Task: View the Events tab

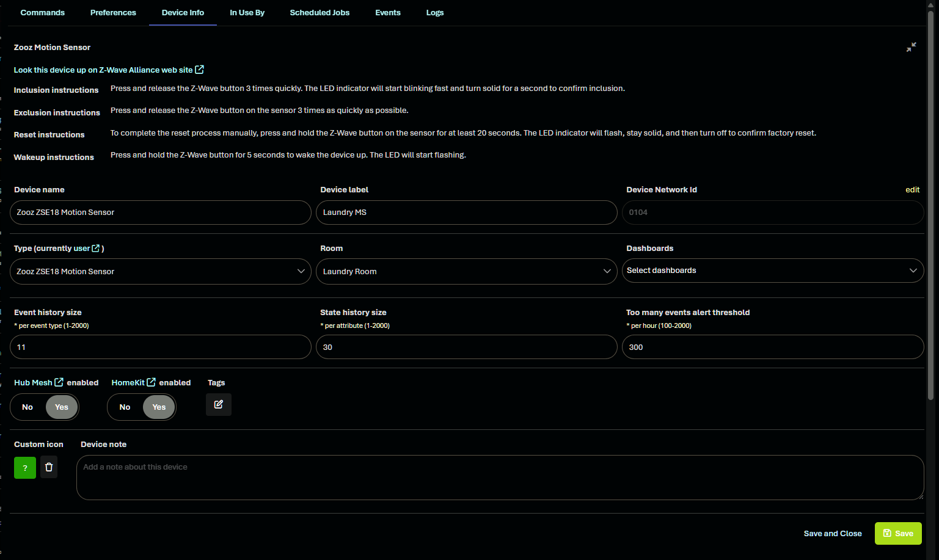Action: click(x=388, y=13)
